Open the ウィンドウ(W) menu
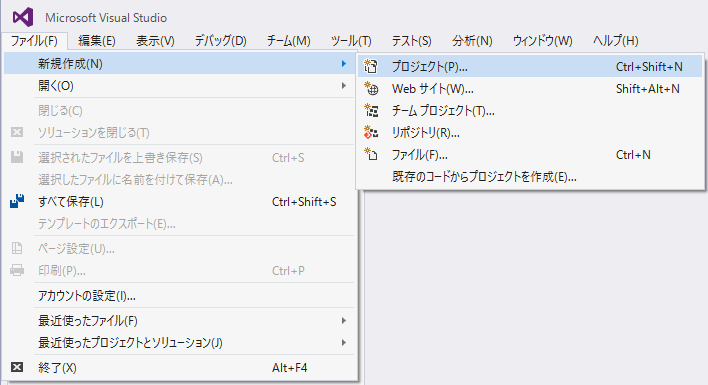This screenshot has width=708, height=385. tap(542, 41)
